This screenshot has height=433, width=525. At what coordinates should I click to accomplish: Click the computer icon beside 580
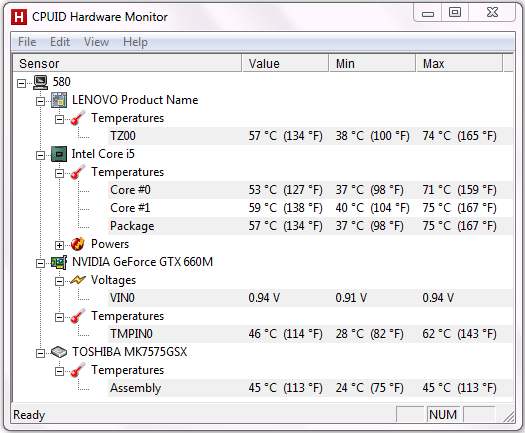(x=41, y=82)
